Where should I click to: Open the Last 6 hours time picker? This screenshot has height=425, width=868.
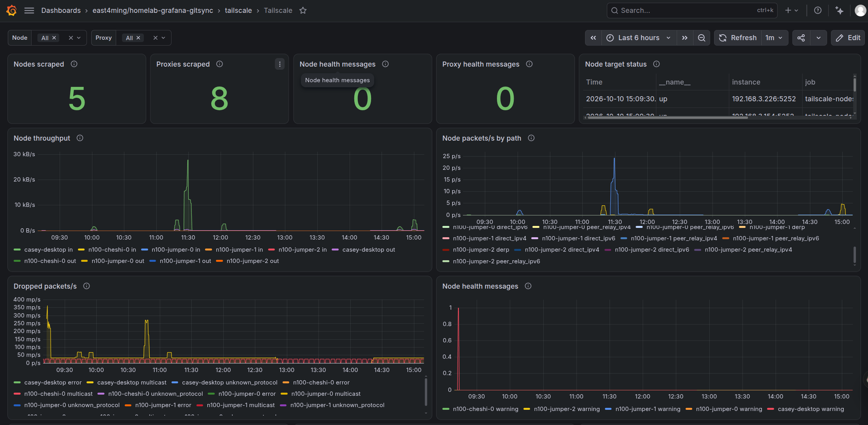[639, 38]
